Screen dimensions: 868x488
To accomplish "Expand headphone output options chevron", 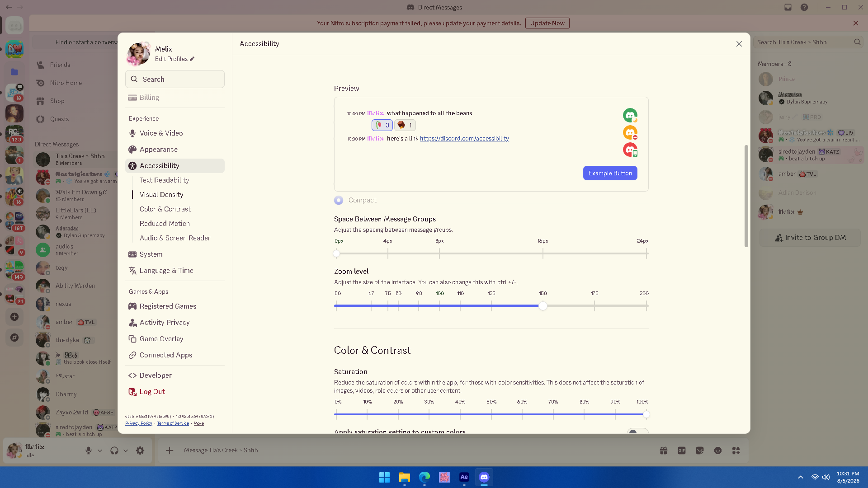I will [126, 450].
